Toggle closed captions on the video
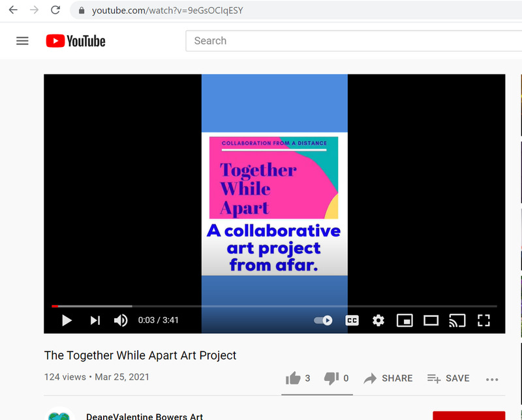Viewport: 522px width, 420px height. (352, 320)
